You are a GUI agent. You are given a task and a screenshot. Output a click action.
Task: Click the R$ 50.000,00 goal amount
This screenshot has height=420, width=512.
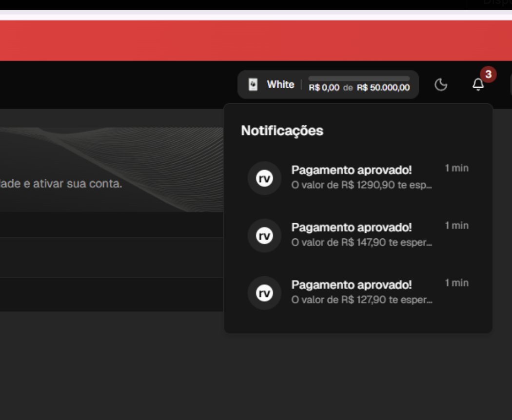383,88
